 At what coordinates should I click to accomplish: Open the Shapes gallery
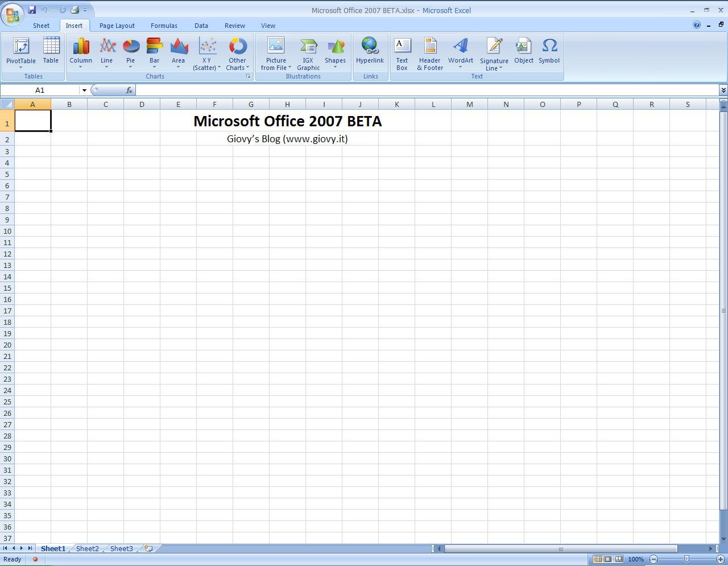pos(336,53)
